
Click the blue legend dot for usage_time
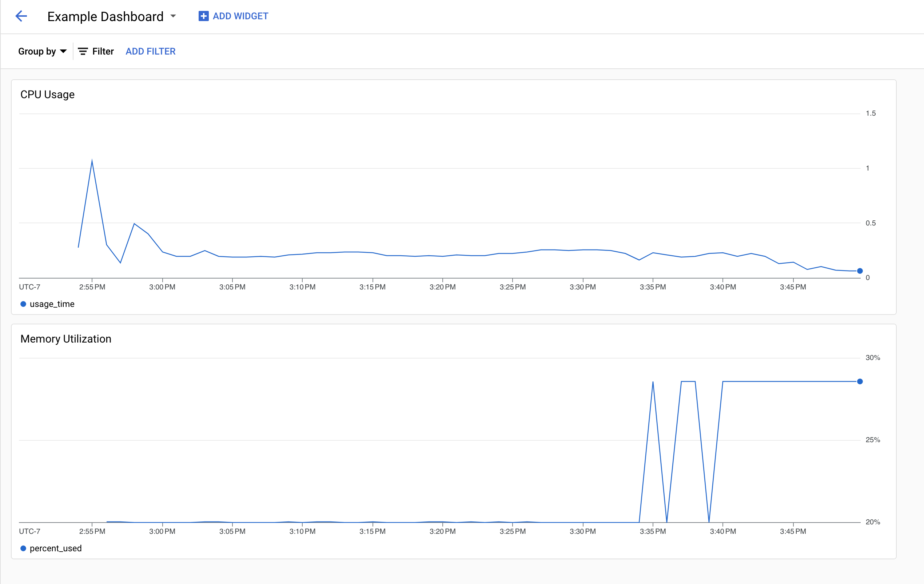23,303
